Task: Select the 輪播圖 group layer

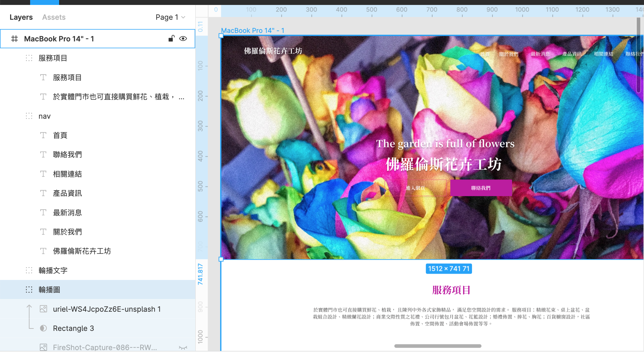Action: tap(49, 290)
